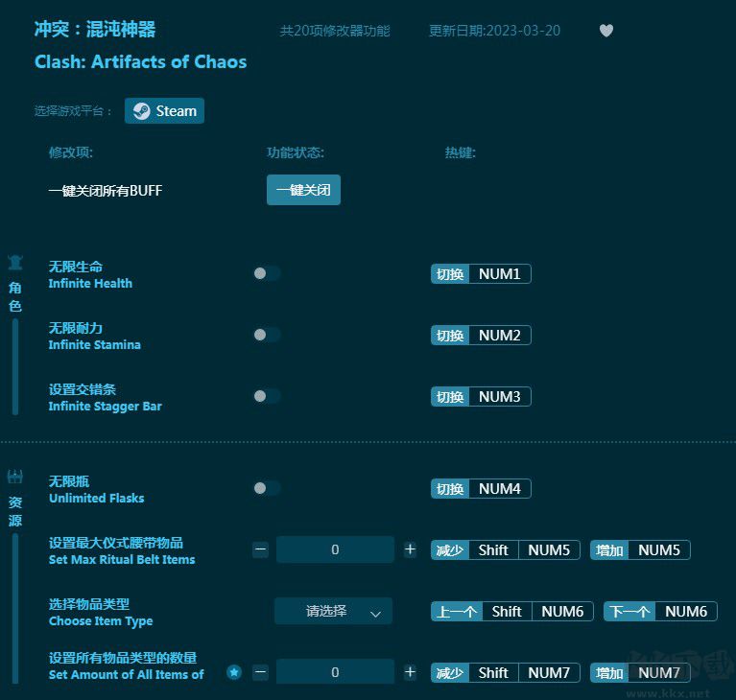This screenshot has width=736, height=700.
Task: Click the resources (资源) section icon
Action: [x=15, y=477]
